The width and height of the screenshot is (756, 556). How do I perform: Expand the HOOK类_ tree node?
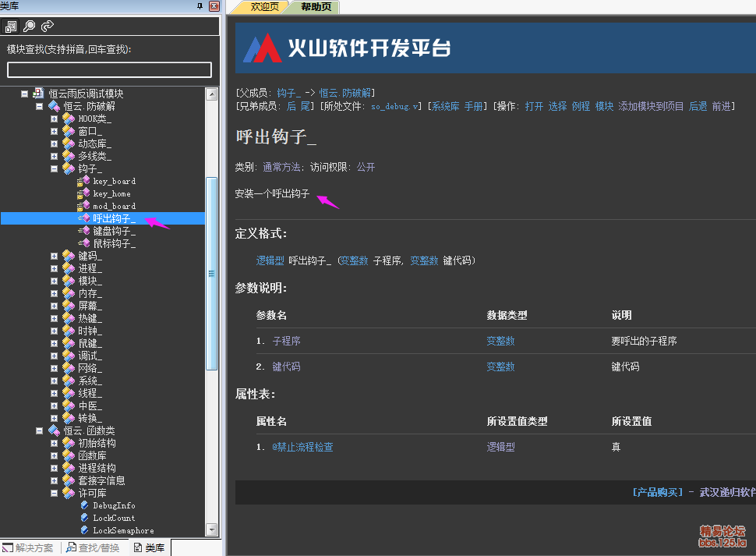(54, 119)
